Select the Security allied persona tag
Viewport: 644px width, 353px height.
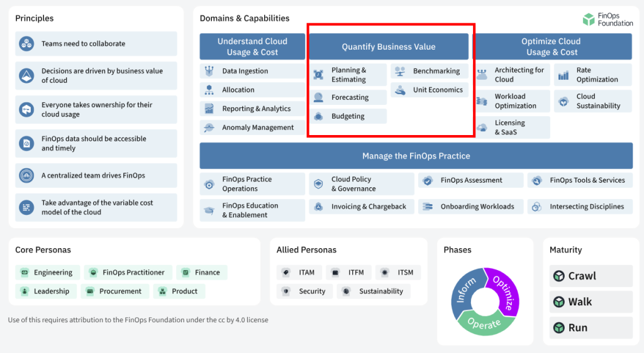coord(305,291)
